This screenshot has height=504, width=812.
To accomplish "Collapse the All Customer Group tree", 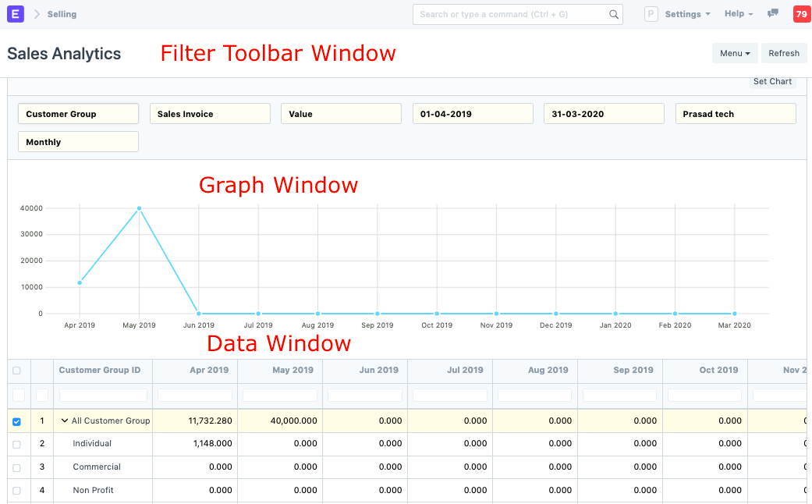I will 66,421.
